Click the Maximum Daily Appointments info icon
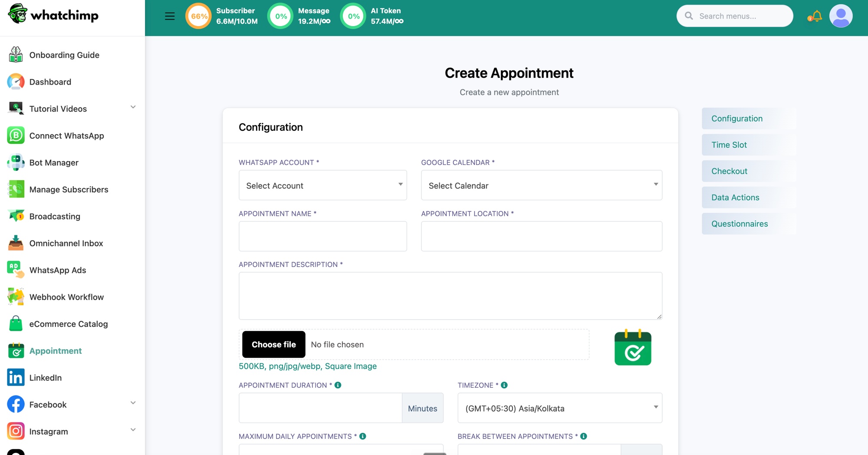 [x=362, y=436]
